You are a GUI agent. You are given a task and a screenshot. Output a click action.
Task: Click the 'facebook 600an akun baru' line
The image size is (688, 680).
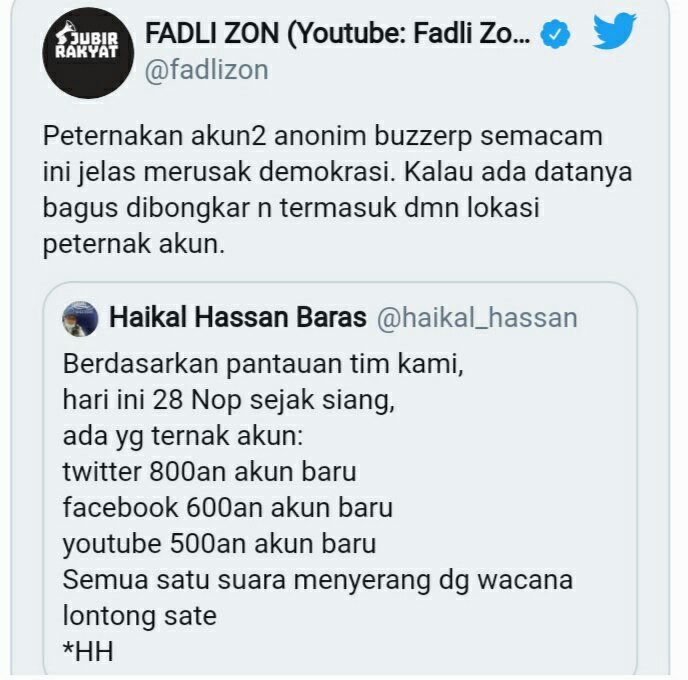coord(227,508)
